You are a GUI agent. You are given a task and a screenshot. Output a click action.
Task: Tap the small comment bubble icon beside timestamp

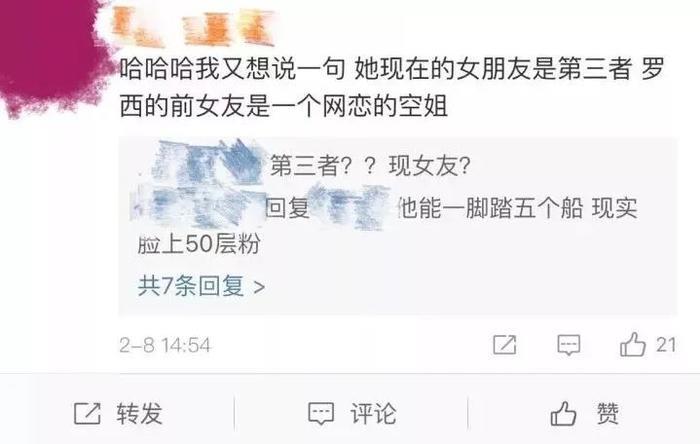(x=569, y=345)
